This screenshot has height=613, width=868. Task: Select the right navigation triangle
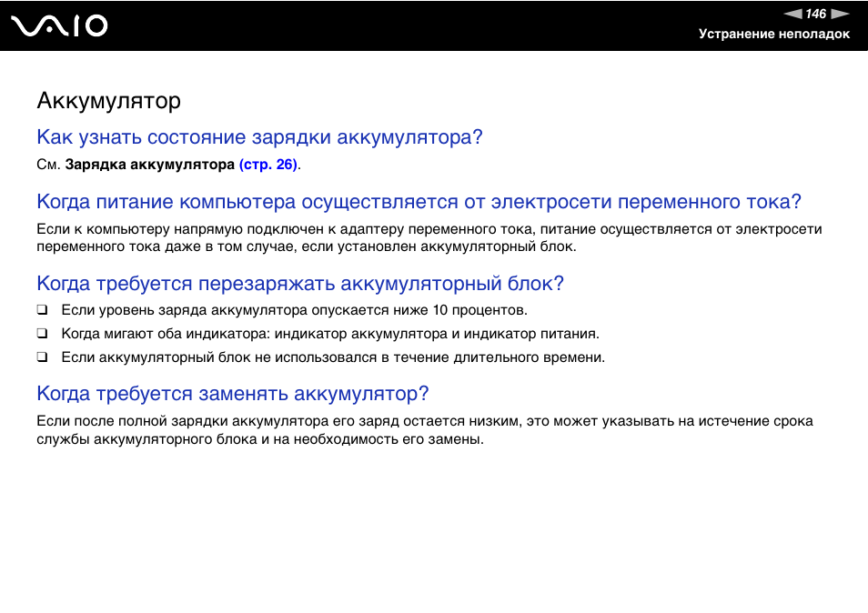click(x=839, y=14)
